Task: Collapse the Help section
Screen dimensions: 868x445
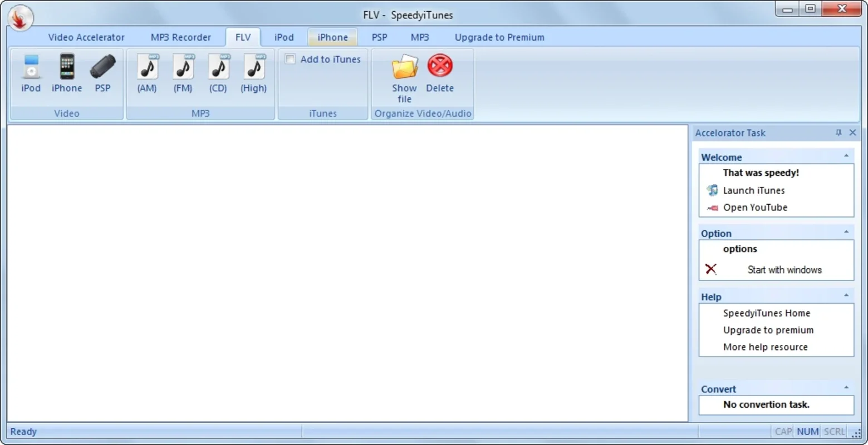Action: [x=846, y=296]
